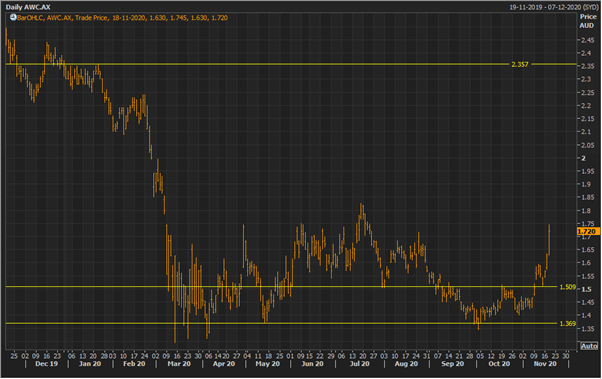This screenshot has width=602, height=379.
Task: Click the 1.55 price axis value
Action: [x=588, y=276]
